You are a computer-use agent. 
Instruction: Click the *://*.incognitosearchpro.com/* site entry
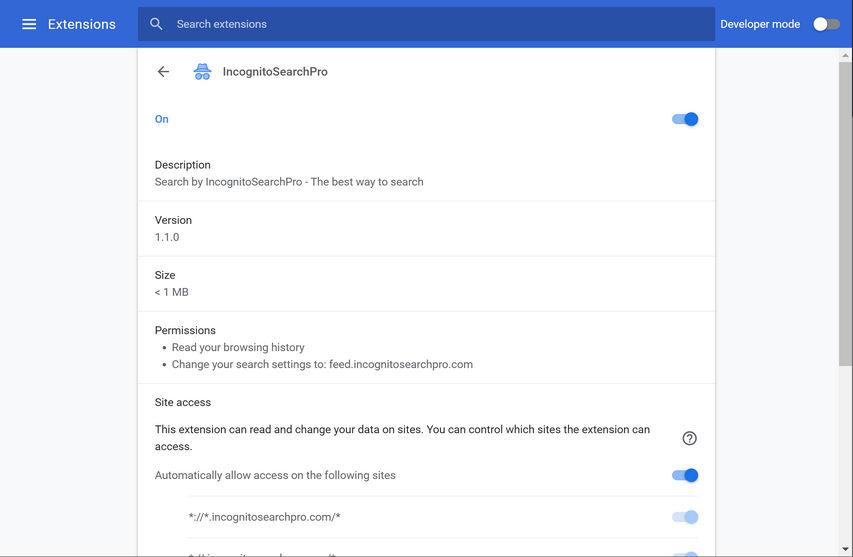point(264,517)
